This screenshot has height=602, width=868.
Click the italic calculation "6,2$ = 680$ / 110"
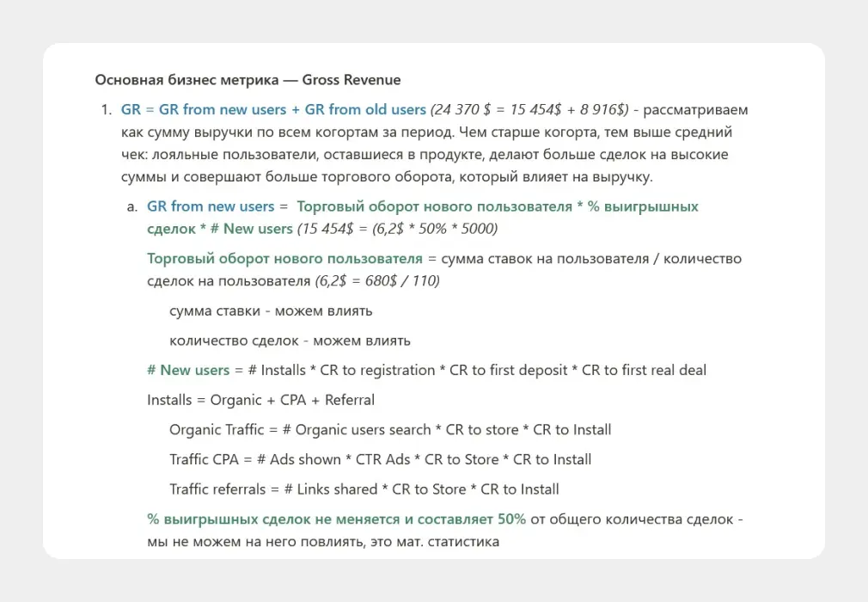pos(377,280)
